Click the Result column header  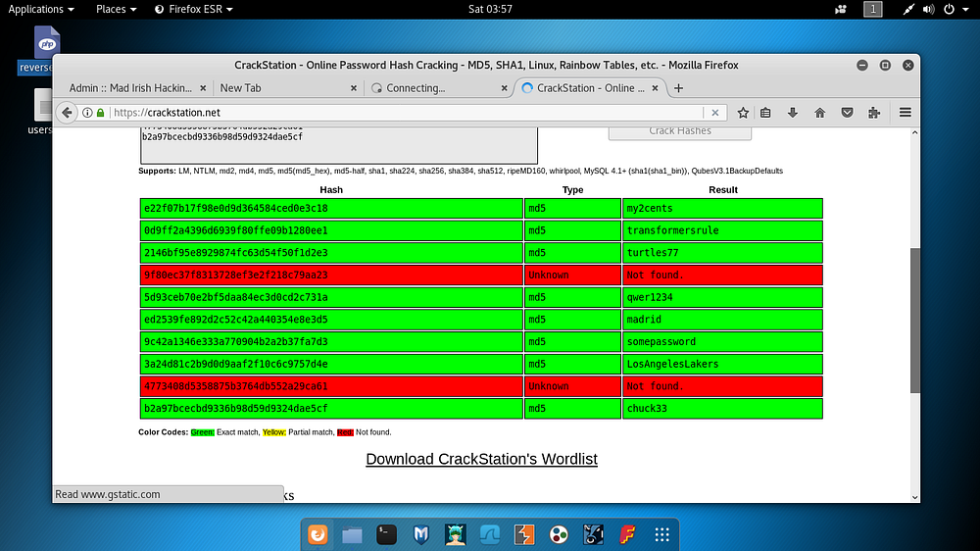click(x=723, y=189)
